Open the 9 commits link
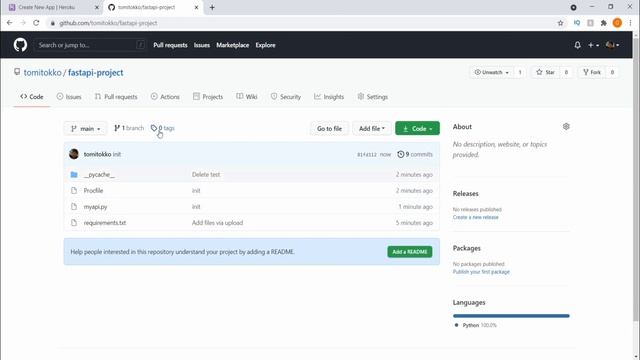The height and width of the screenshot is (360, 640). pyautogui.click(x=415, y=154)
